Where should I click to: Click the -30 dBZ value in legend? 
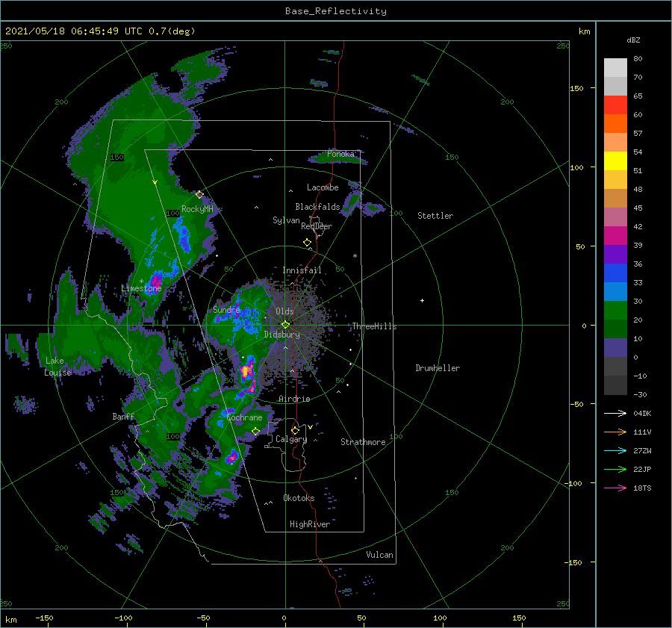click(640, 394)
